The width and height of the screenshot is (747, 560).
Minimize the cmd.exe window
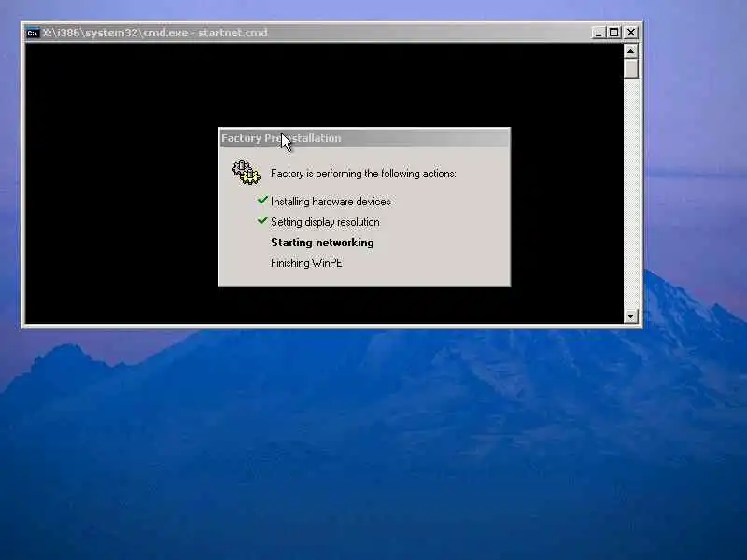coord(598,33)
